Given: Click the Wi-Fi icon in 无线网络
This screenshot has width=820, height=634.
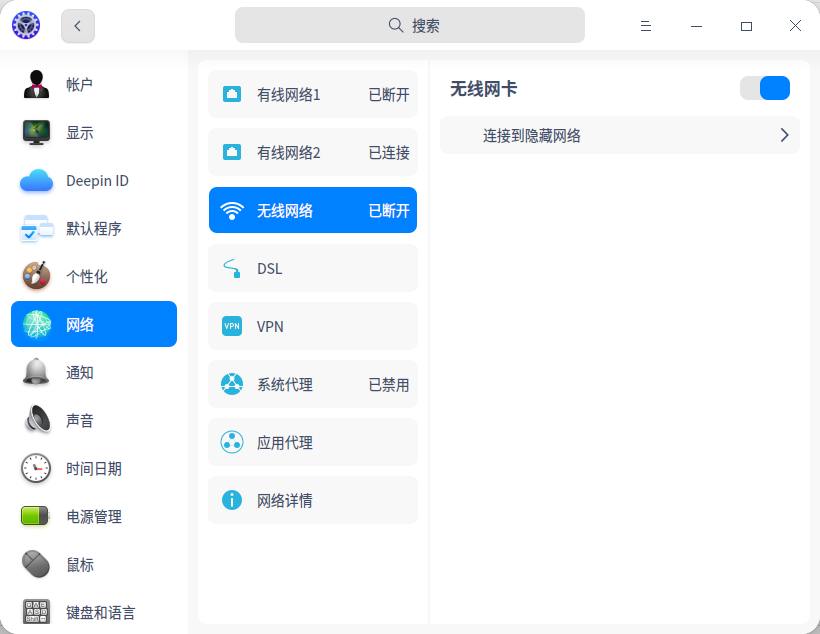Looking at the screenshot, I should (x=232, y=211).
